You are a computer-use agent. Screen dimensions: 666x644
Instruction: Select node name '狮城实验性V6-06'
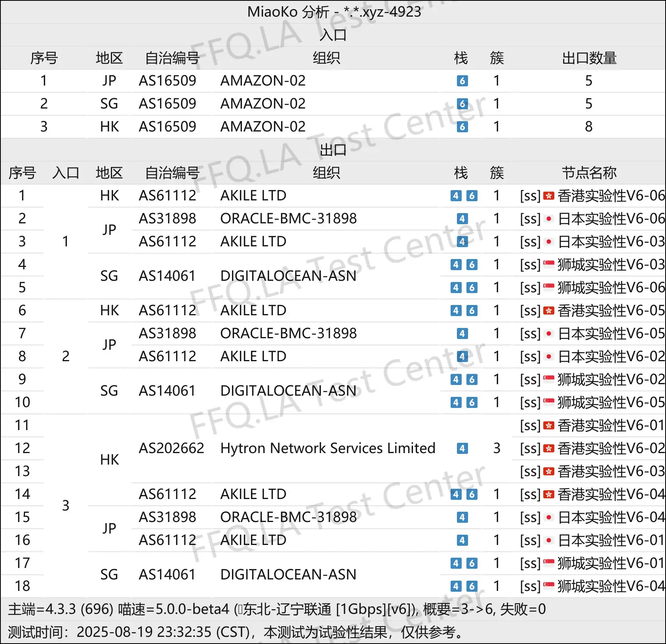611,288
